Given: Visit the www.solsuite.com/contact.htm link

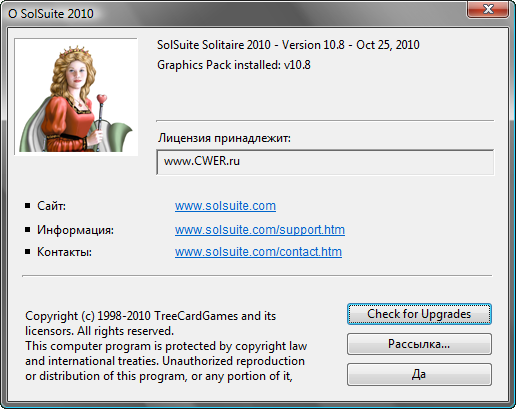Looking at the screenshot, I should (x=258, y=252).
